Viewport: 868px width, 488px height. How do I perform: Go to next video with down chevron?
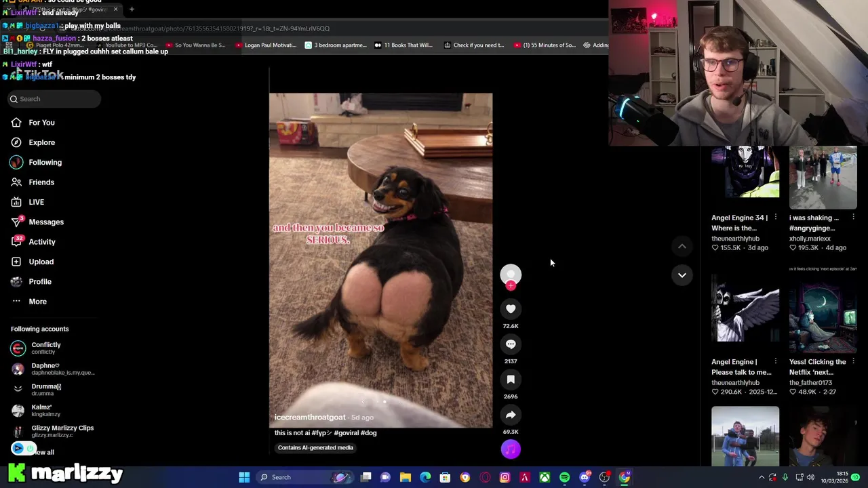(x=682, y=275)
